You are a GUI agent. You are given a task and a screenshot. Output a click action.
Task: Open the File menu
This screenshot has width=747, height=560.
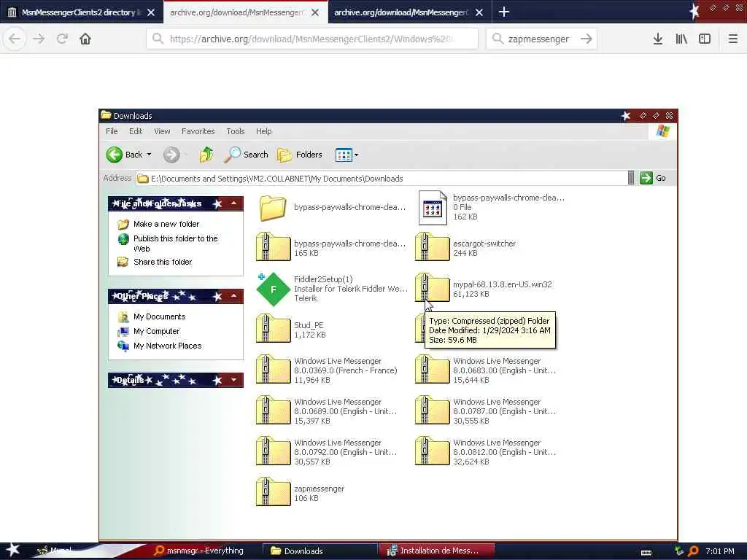(x=112, y=131)
